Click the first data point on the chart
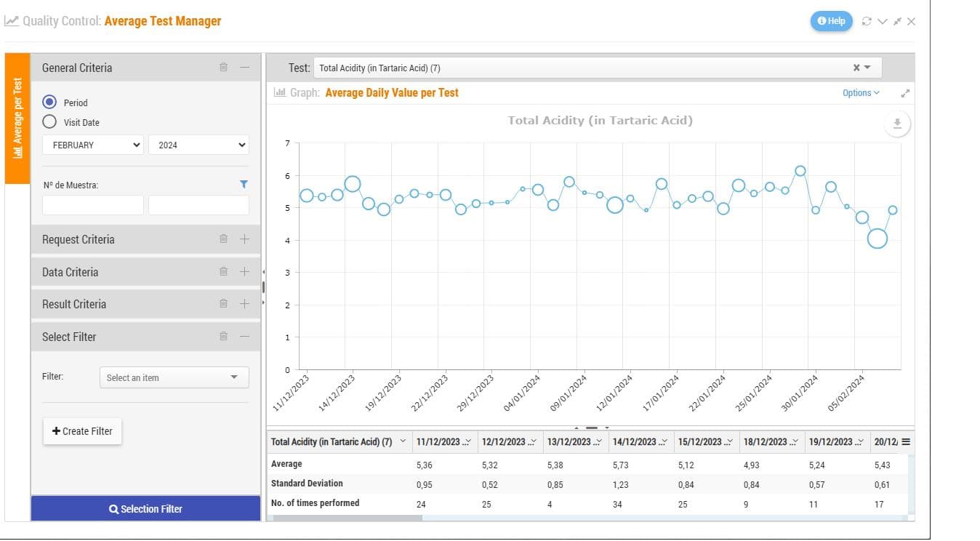Viewport: 980px width, 541px height. pyautogui.click(x=307, y=196)
